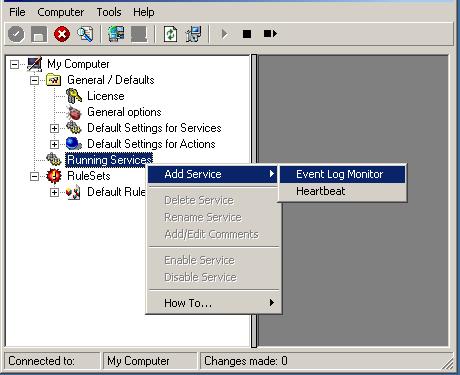The image size is (460, 375).
Task: Collapse the General / Defaults node
Action: pos(34,80)
